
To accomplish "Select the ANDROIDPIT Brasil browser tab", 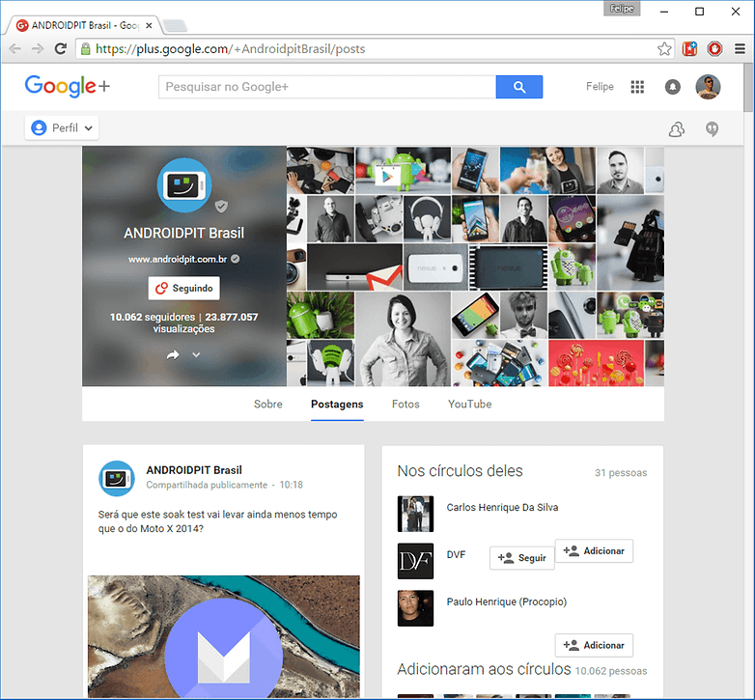I will [x=82, y=25].
